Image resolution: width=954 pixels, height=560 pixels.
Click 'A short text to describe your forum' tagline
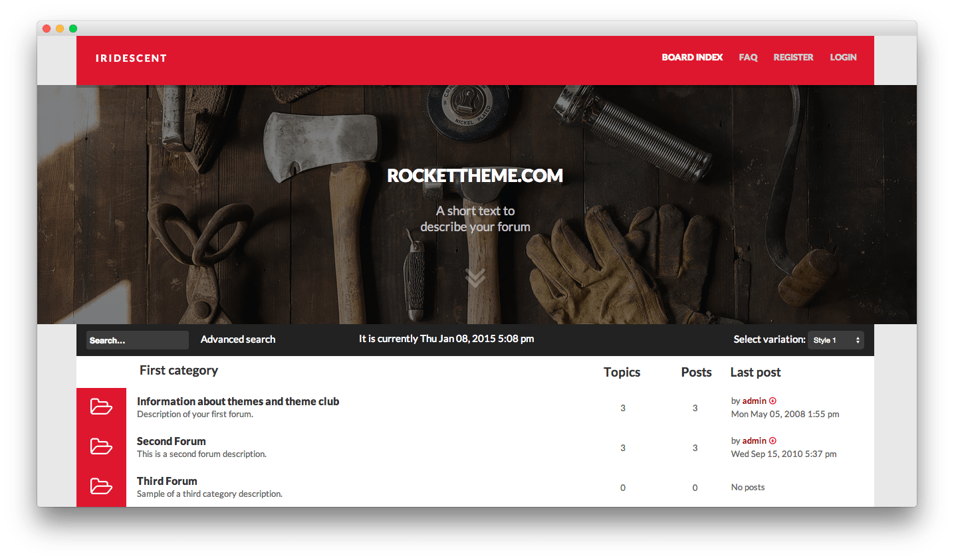(x=475, y=219)
